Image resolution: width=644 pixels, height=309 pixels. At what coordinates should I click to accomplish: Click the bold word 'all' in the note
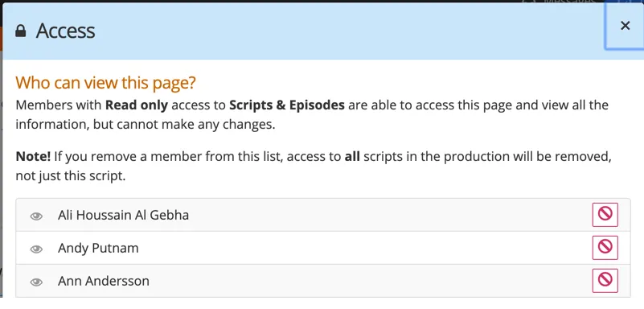352,157
